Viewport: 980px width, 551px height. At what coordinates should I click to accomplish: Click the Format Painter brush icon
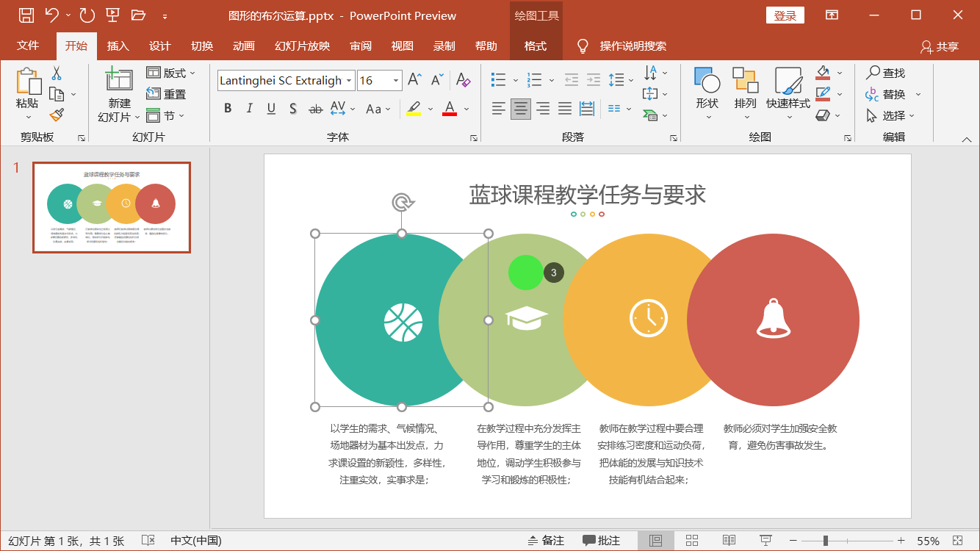[x=57, y=115]
